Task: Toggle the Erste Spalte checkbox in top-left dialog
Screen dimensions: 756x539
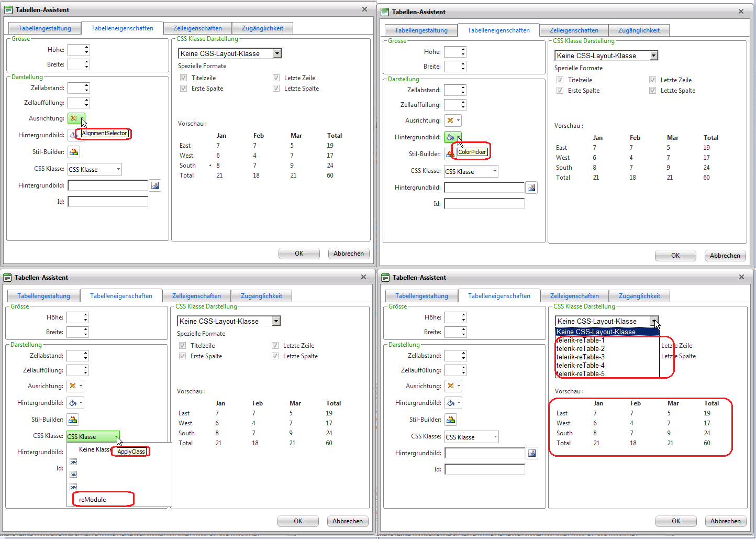Action: point(183,89)
